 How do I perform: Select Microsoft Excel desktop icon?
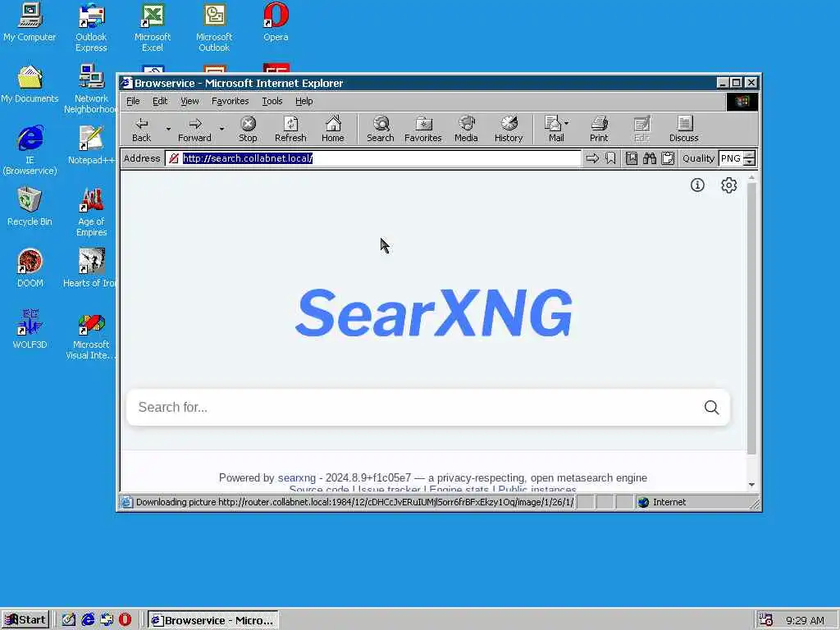point(152,28)
